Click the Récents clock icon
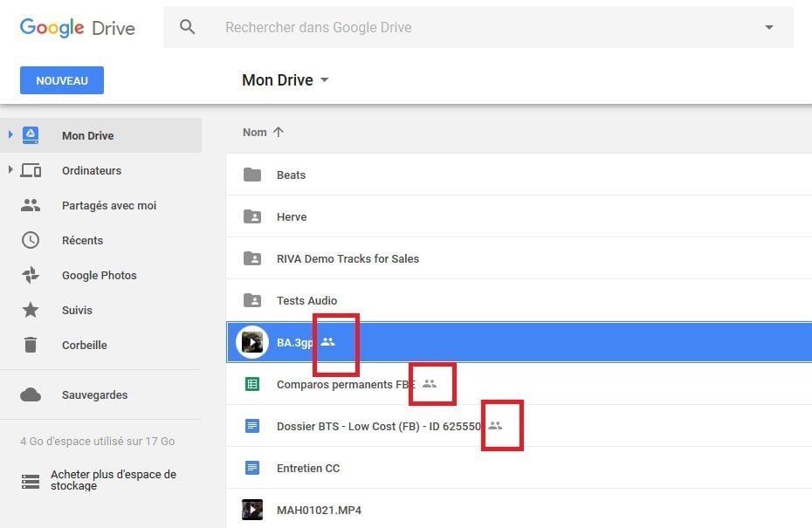Viewport: 812px width, 528px height. [x=31, y=240]
